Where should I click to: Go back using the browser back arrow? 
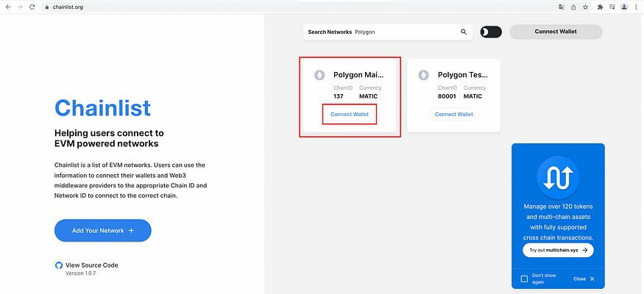(8, 7)
